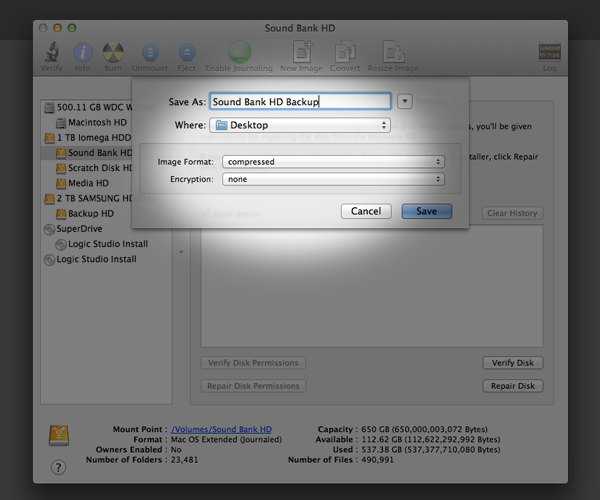600x500 pixels.
Task: Click the Used 537.38 GB value
Action: (x=431, y=450)
